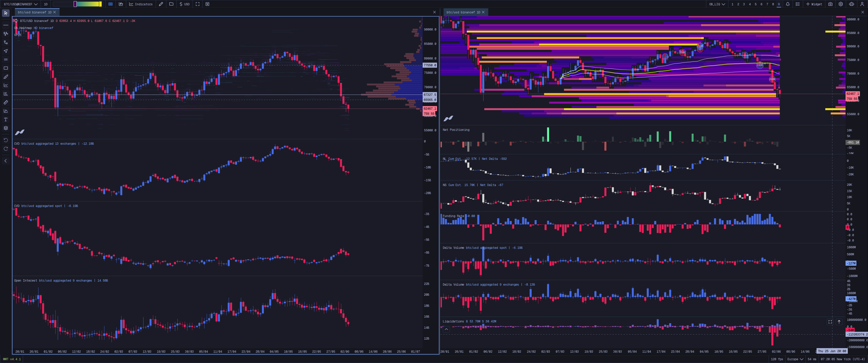Image resolution: width=868 pixels, height=363 pixels.
Task: Open the list view icon in top bar
Action: [798, 4]
